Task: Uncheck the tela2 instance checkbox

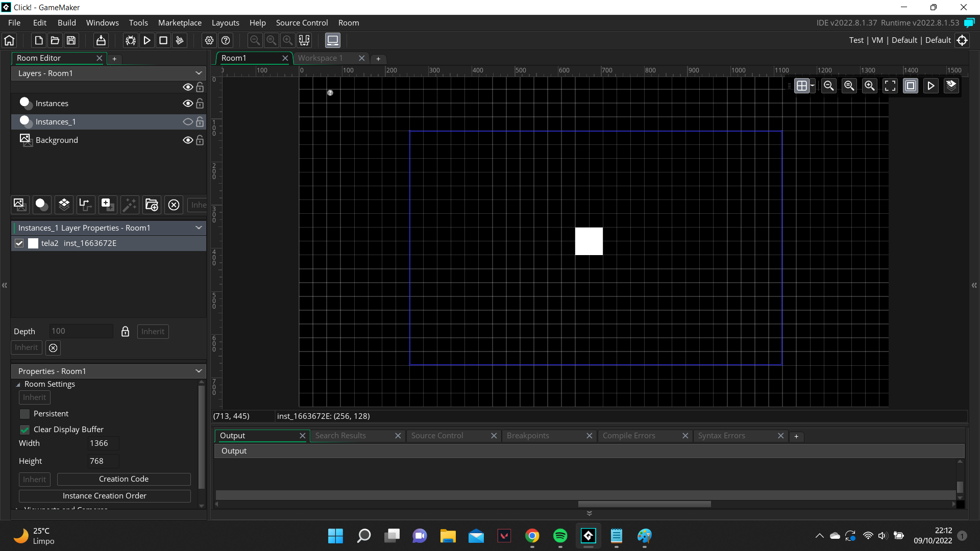Action: 19,243
